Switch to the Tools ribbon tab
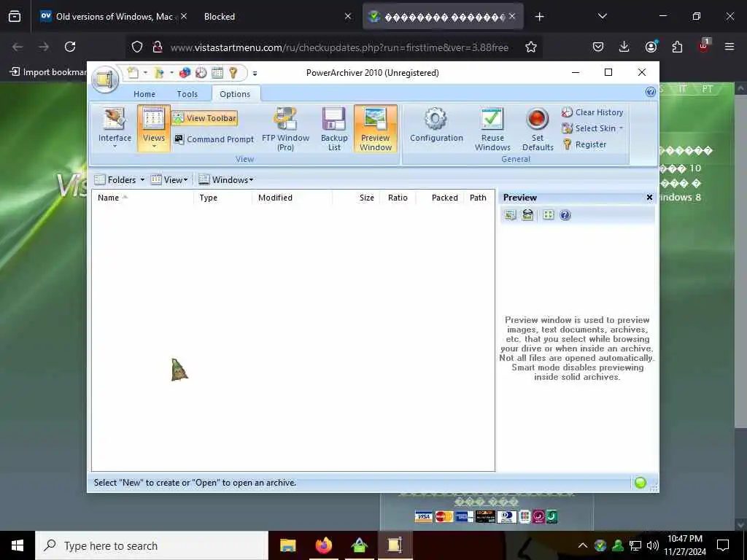The height and width of the screenshot is (560, 747). 187,94
